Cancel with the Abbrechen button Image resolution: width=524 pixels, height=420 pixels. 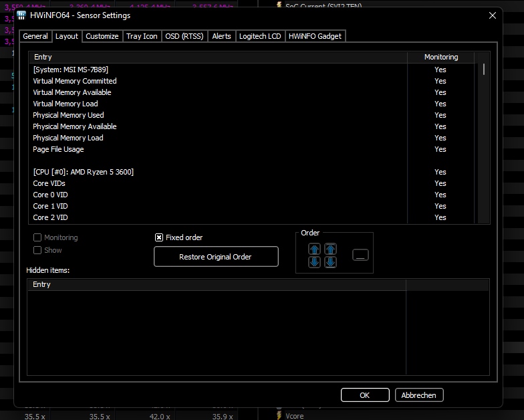pyautogui.click(x=419, y=395)
